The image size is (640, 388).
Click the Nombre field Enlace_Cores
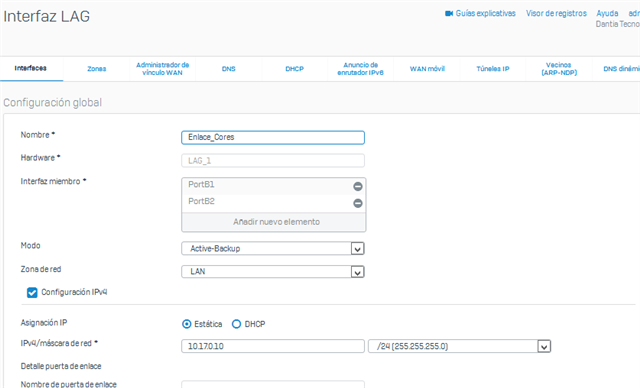(273, 137)
